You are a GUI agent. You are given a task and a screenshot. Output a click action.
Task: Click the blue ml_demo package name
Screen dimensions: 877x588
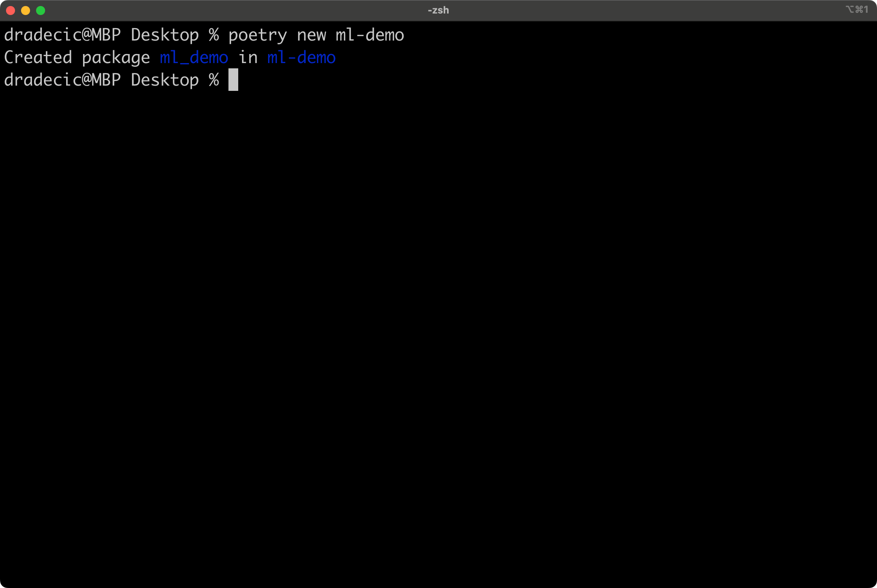pyautogui.click(x=194, y=57)
